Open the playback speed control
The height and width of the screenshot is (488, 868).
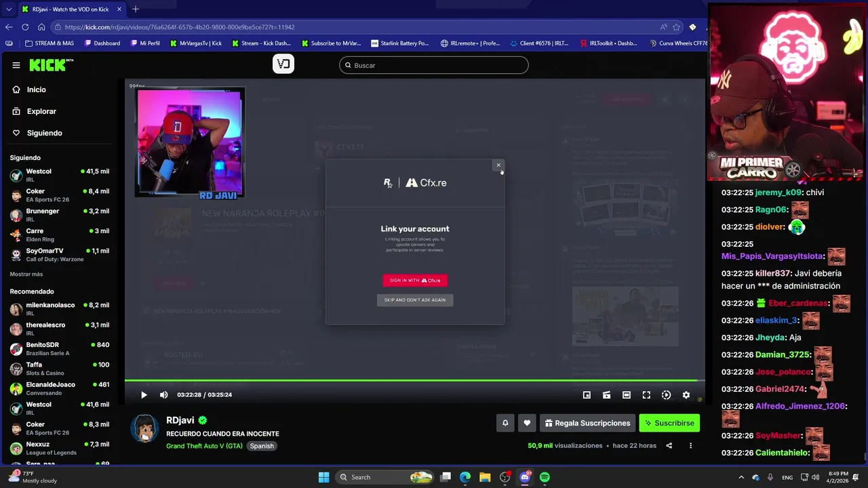click(x=666, y=394)
